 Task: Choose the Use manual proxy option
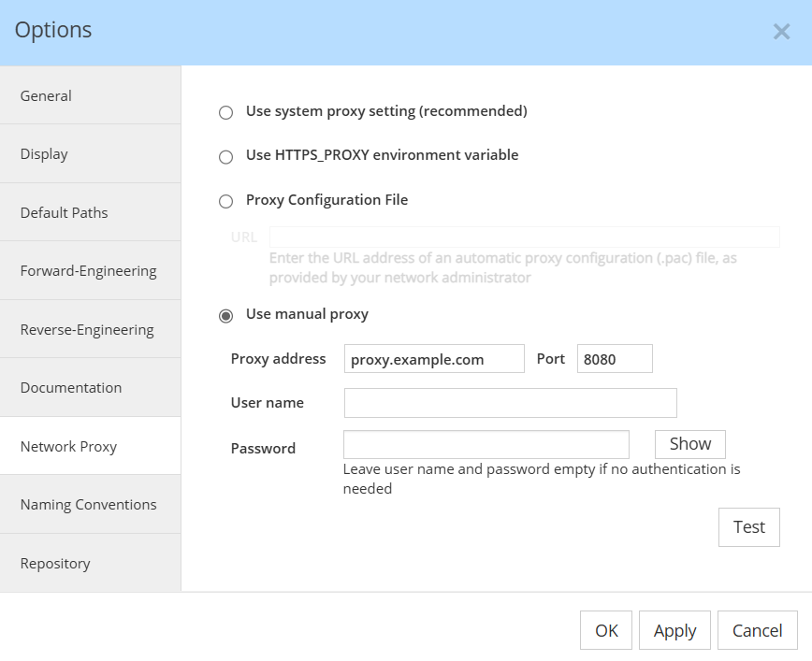click(225, 315)
